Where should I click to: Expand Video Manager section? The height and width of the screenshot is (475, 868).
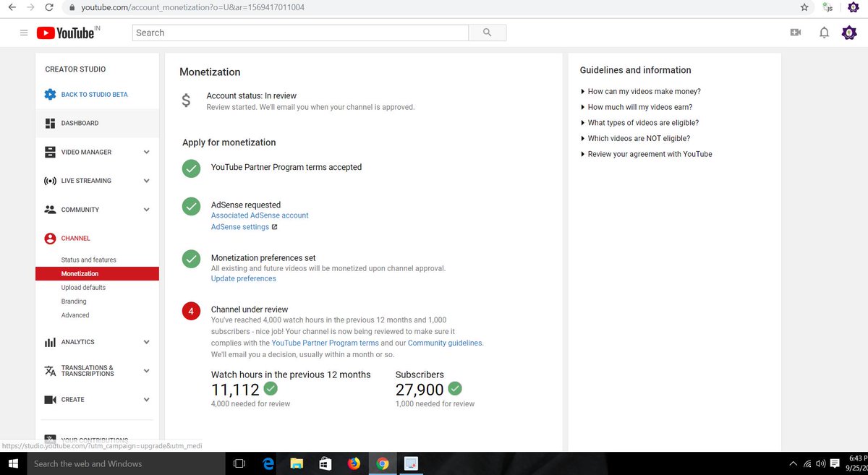pos(146,152)
